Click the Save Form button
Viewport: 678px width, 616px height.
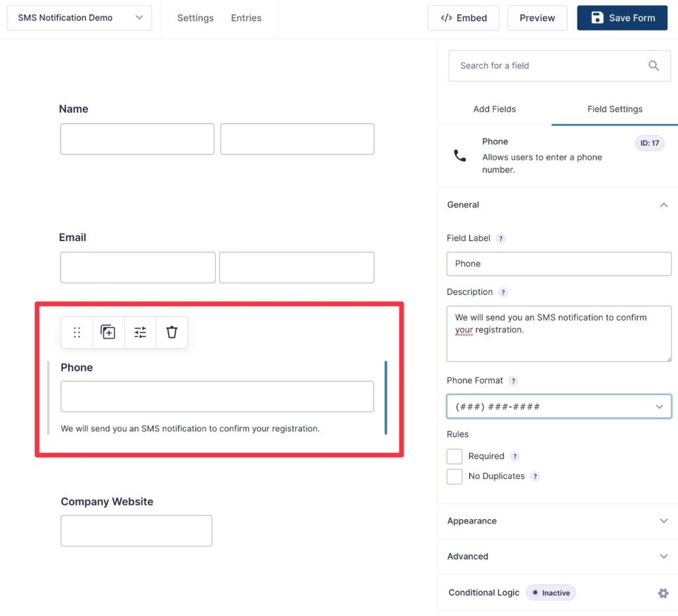[622, 18]
